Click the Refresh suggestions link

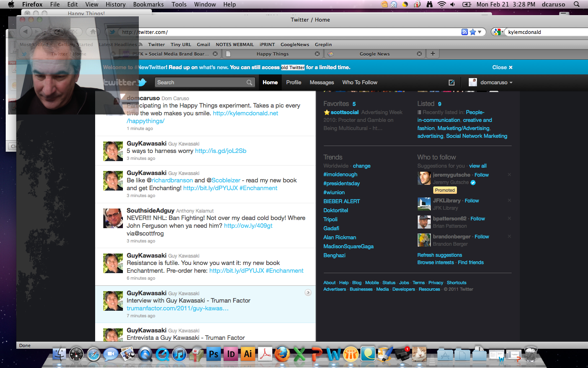coord(439,255)
